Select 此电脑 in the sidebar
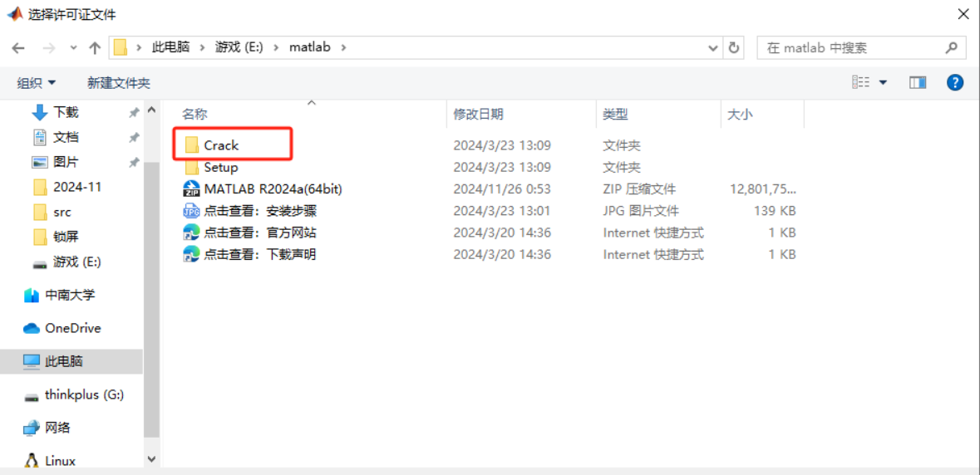Viewport: 980px width, 475px height. [71, 361]
